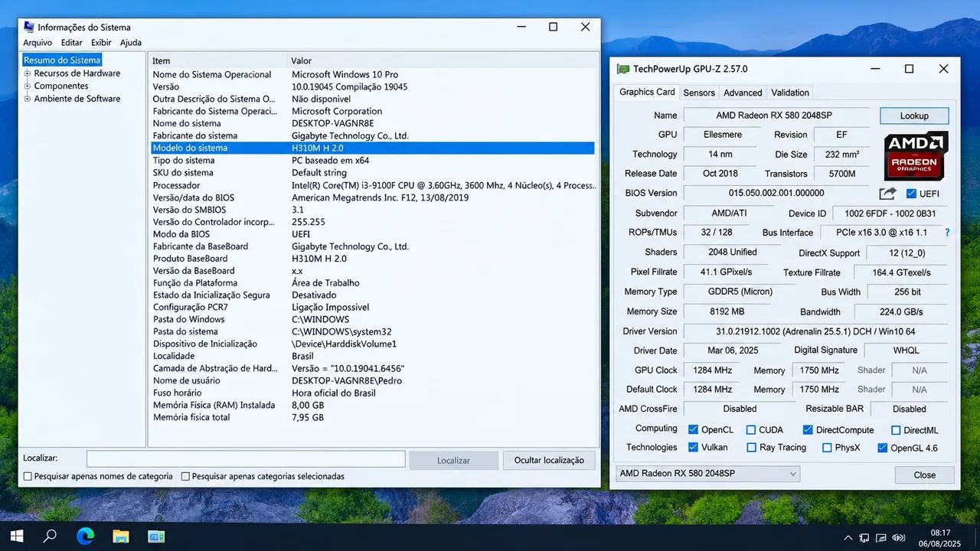The image size is (980, 551).
Task: Click Memória Física (RAM) Instalada row
Action: [372, 405]
